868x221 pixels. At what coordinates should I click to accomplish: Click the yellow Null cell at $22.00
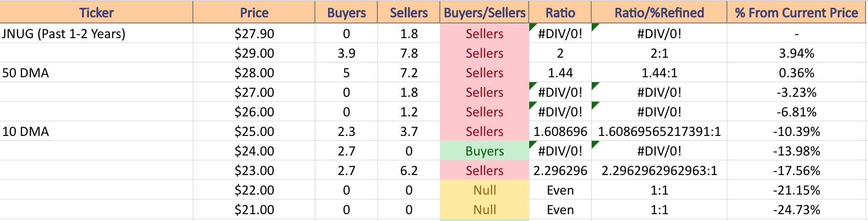click(484, 190)
